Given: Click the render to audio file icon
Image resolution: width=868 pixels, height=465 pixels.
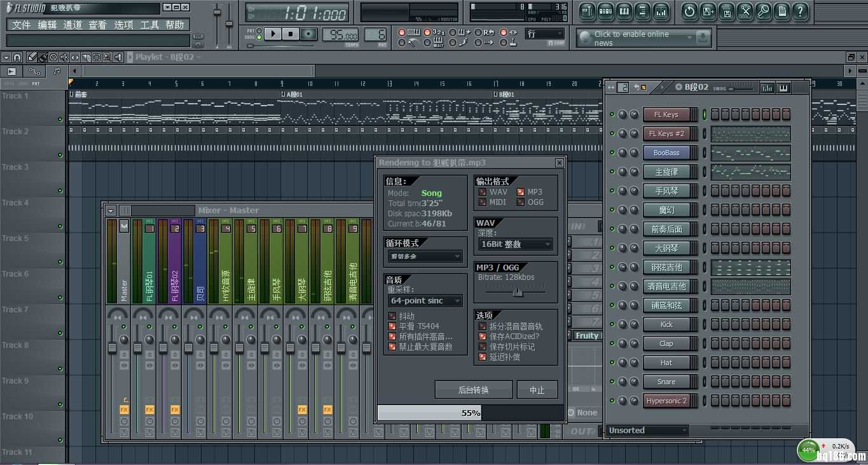Looking at the screenshot, I should click(x=726, y=11).
